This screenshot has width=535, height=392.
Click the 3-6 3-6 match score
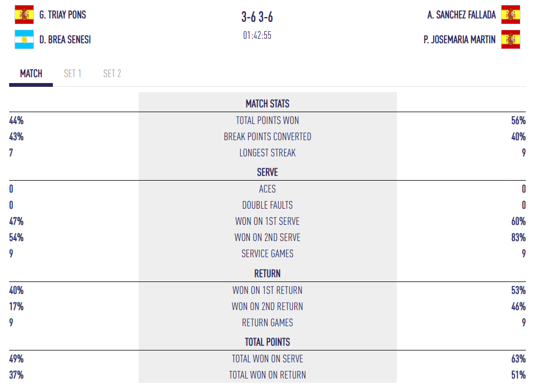(x=257, y=17)
